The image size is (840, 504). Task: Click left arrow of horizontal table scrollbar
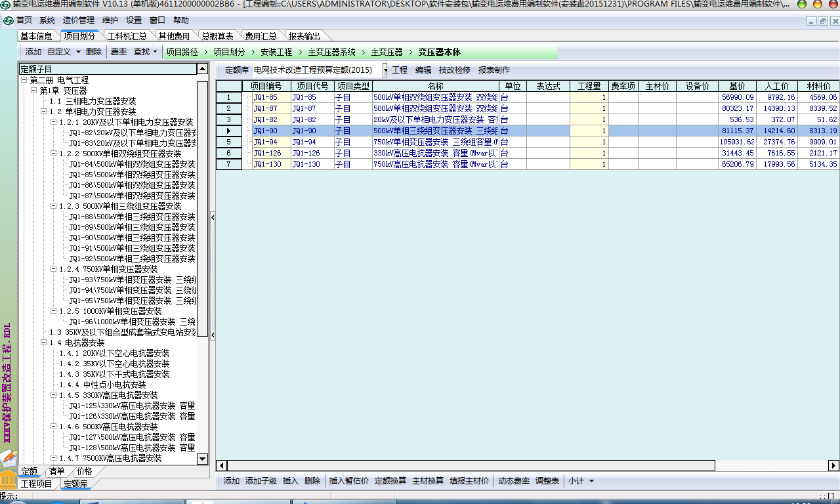(222, 466)
